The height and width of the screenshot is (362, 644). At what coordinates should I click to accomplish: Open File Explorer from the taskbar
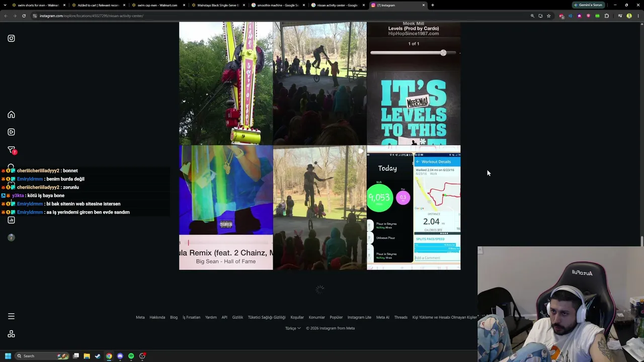coord(87,356)
